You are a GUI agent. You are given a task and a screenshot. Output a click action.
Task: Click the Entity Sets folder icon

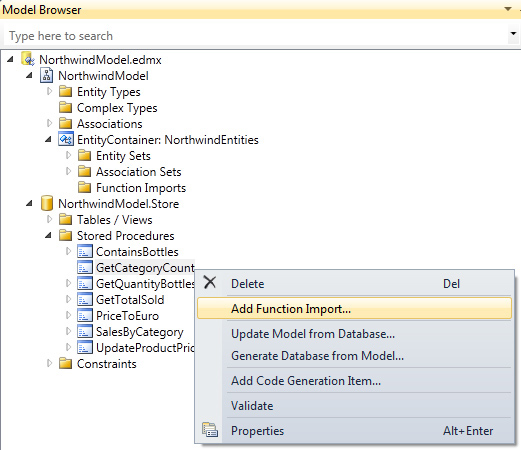click(x=84, y=155)
